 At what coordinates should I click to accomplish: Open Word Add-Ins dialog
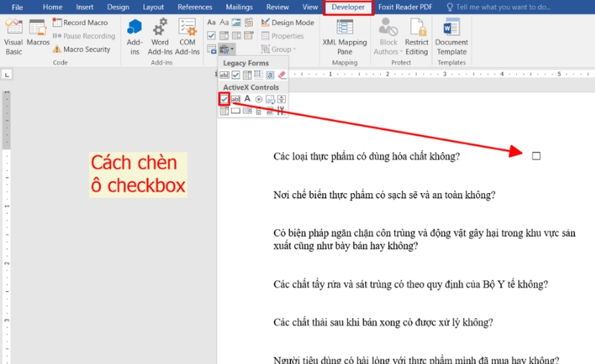pyautogui.click(x=160, y=36)
